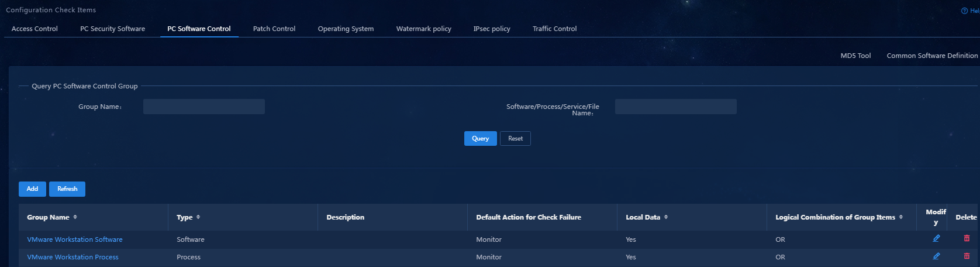Click 'Yes' in the VMware Workstation Process row

631,257
